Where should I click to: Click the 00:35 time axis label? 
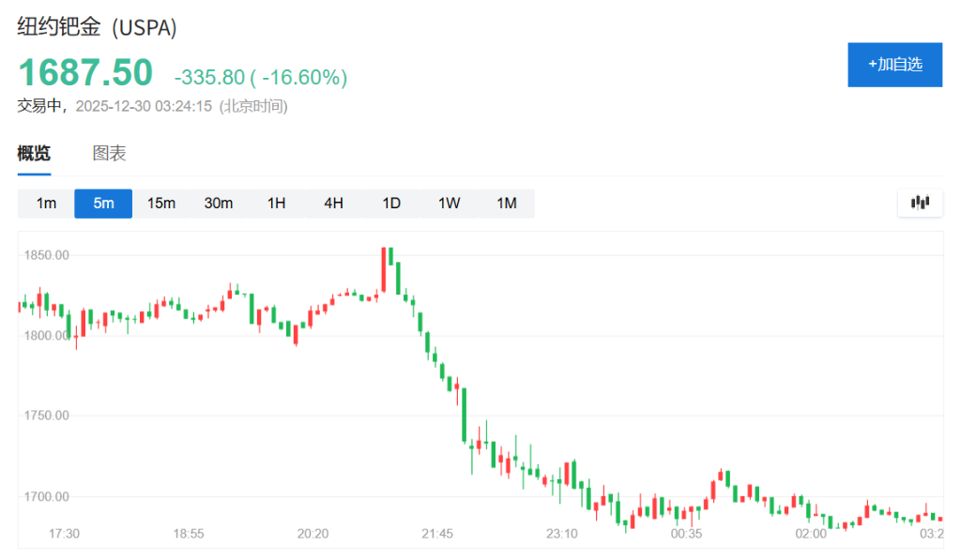[686, 533]
